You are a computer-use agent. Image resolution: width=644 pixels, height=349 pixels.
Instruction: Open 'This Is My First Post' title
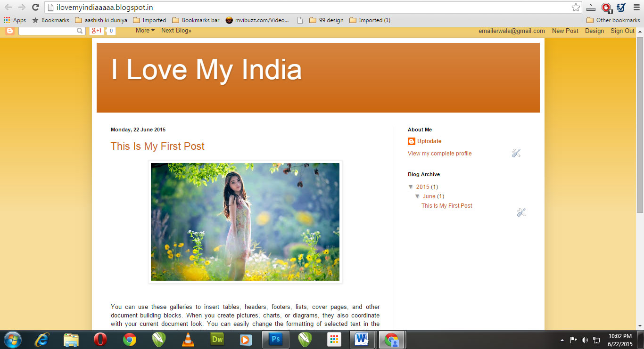(x=157, y=146)
